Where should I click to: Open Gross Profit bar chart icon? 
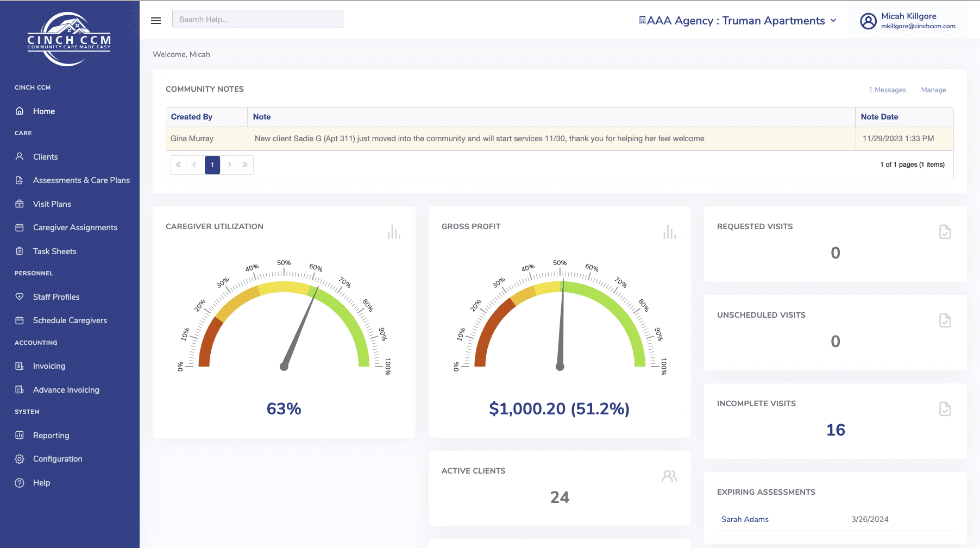[x=669, y=232]
